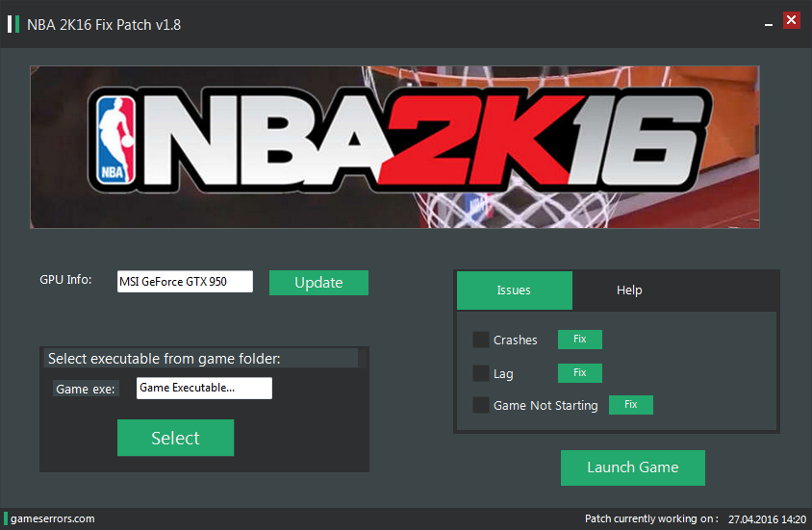Screen dimensions: 812x530
Task: Apply the Fix for Lag
Action: point(580,373)
